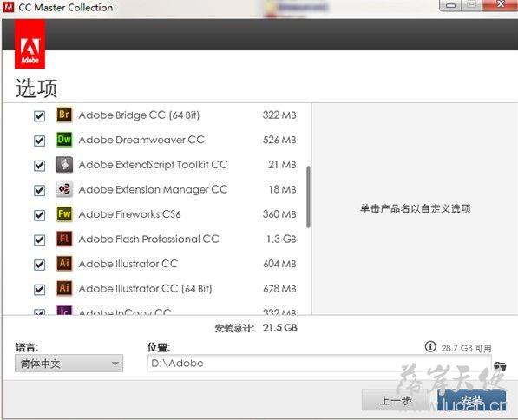
Task: Click the Extension Manager icon
Action: pyautogui.click(x=64, y=189)
